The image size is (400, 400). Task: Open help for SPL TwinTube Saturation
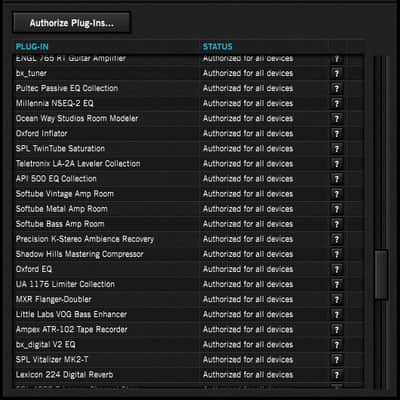pyautogui.click(x=337, y=148)
